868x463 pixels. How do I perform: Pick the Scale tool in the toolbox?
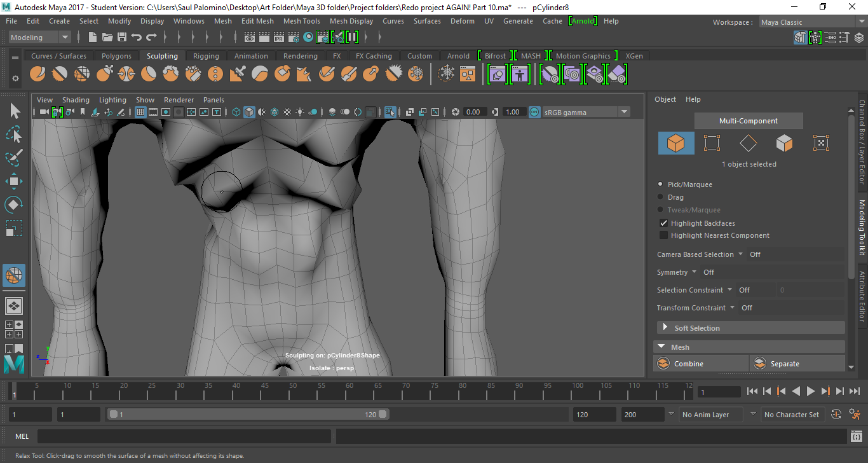point(14,228)
